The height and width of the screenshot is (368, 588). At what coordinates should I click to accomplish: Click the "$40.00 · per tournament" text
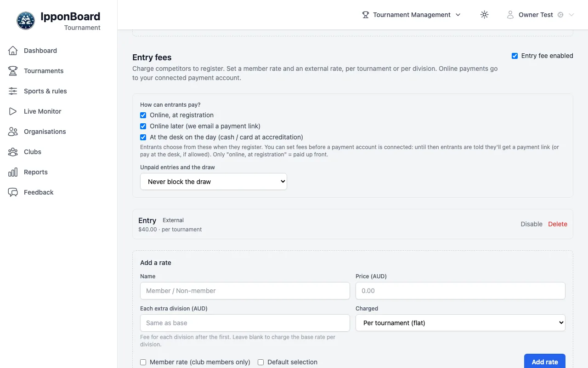pyautogui.click(x=170, y=230)
